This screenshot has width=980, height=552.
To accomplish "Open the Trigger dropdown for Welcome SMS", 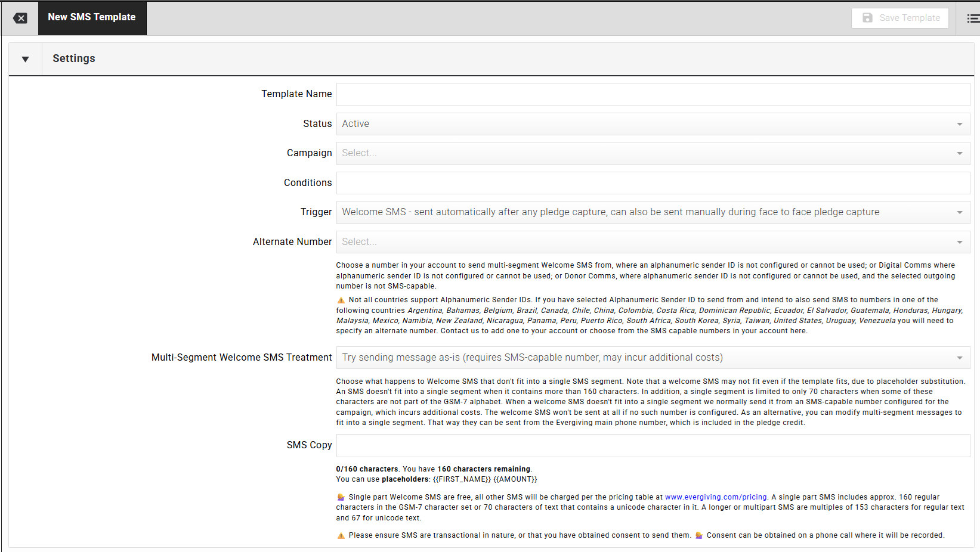I will pos(653,212).
